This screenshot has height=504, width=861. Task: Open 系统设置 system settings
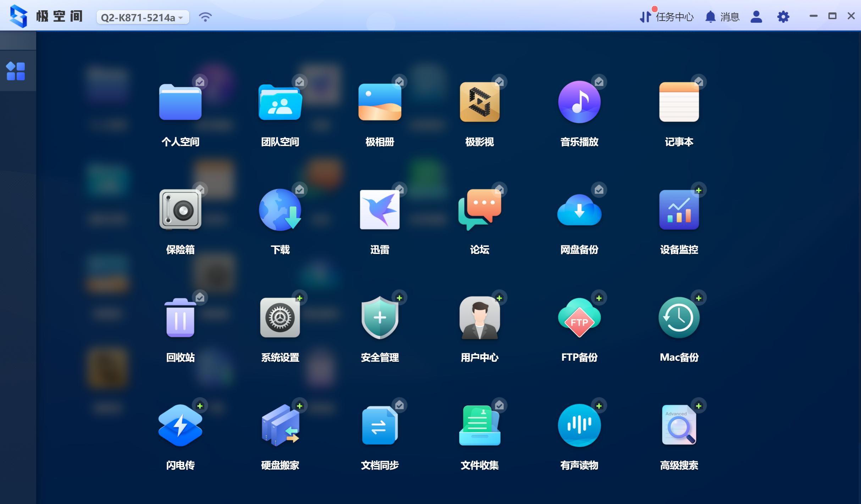click(x=280, y=318)
